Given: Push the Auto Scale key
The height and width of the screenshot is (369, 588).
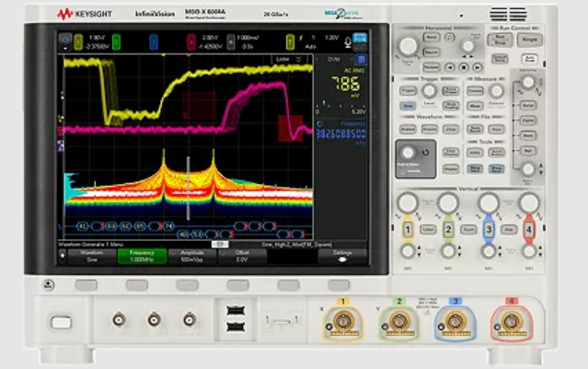Looking at the screenshot, I should click(529, 59).
